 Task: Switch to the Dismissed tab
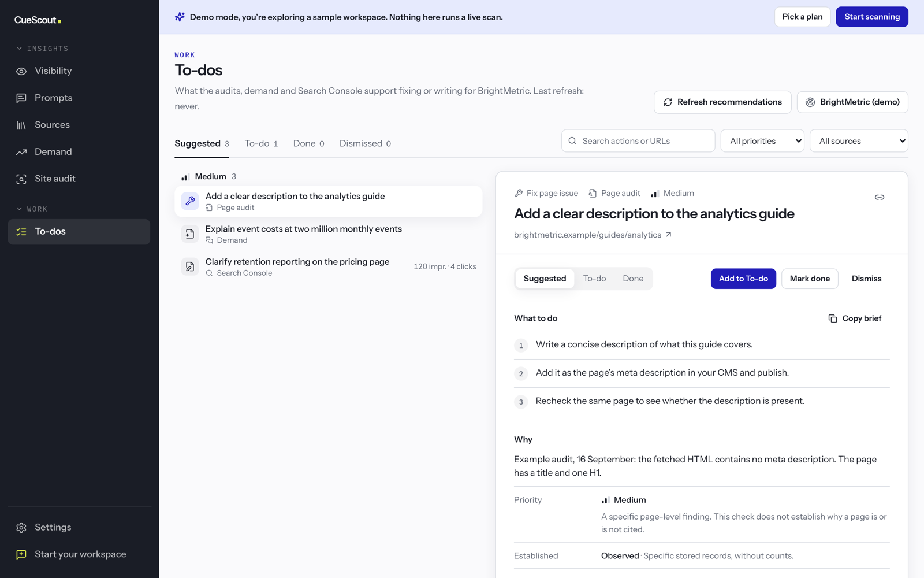365,143
